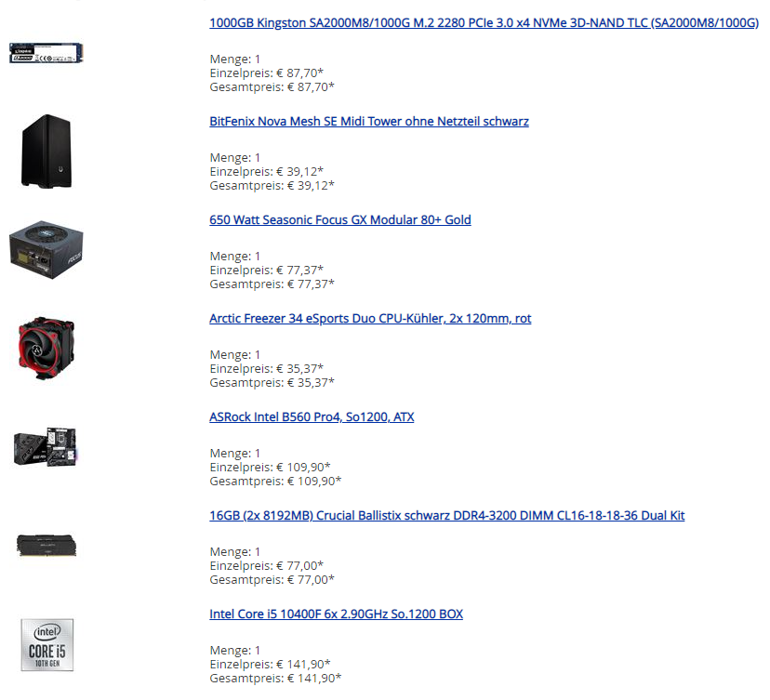Open Crucial Ballistix 16GB DDR4-3200 link

point(446,515)
